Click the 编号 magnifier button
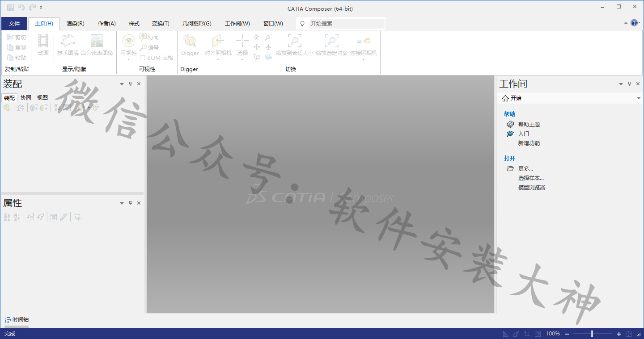Viewport: 644px width, 339px height. click(149, 47)
